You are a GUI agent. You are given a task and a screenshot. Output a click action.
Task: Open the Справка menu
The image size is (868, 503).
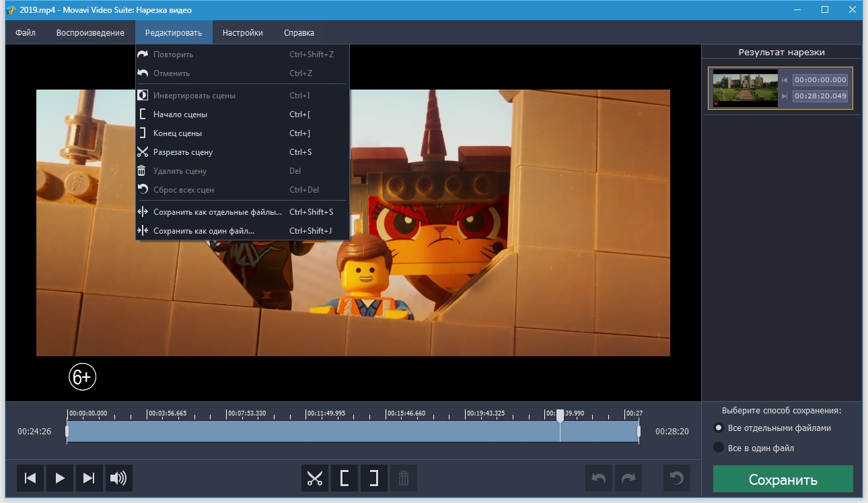[299, 32]
